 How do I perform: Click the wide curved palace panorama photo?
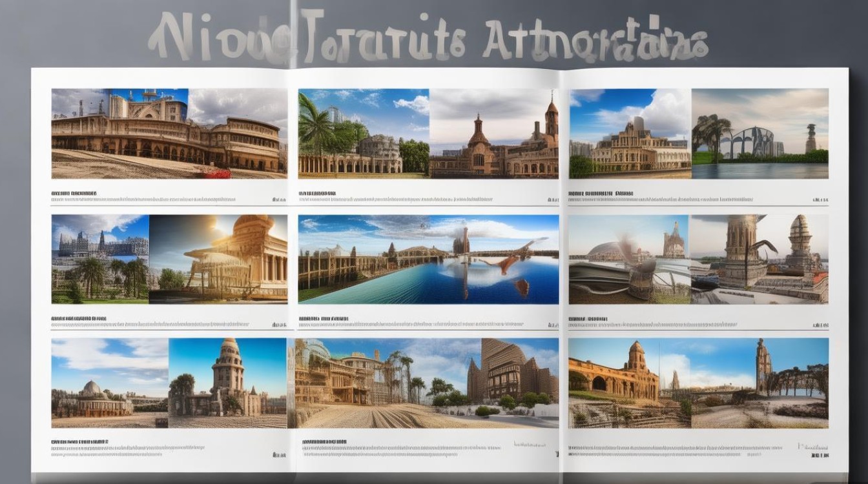pyautogui.click(x=169, y=134)
